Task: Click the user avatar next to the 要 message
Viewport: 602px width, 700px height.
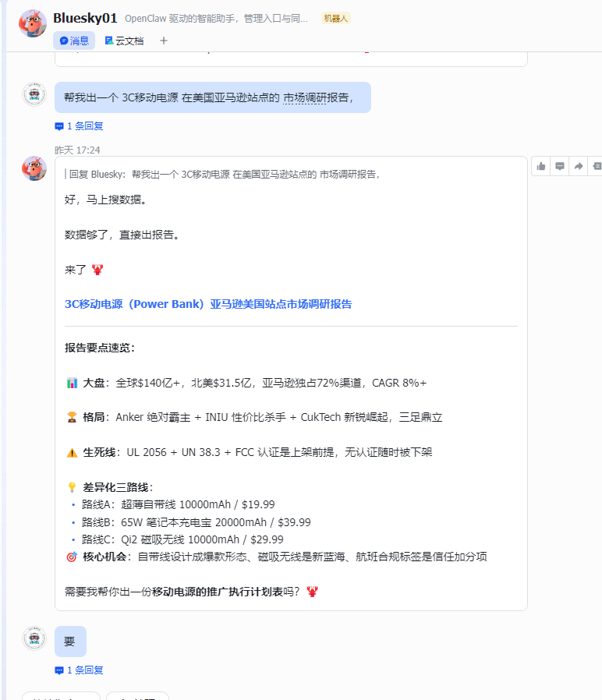Action: [34, 638]
